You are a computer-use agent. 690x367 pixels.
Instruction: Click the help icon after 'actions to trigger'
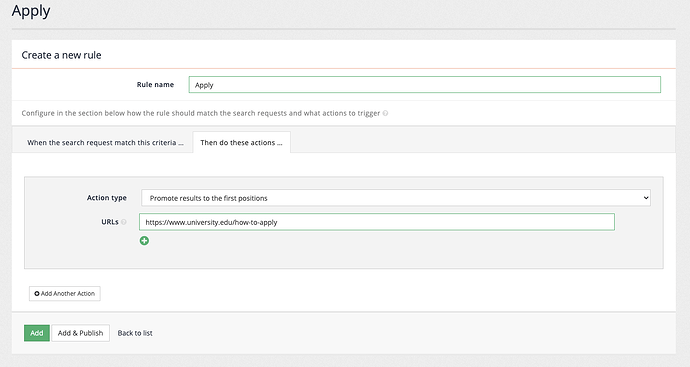click(x=385, y=113)
